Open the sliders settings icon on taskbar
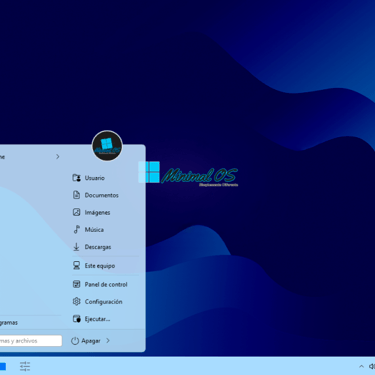The height and width of the screenshot is (375, 375). pos(25,366)
